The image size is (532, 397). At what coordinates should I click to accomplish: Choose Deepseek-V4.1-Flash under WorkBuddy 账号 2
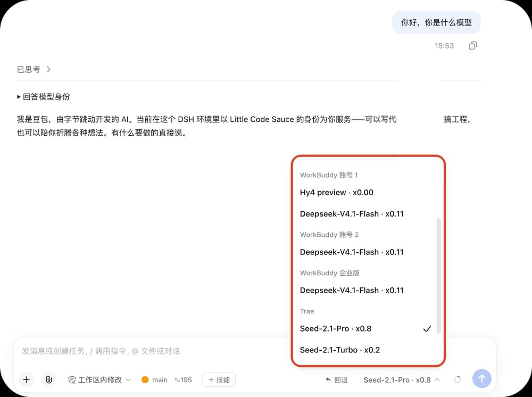pos(368,252)
